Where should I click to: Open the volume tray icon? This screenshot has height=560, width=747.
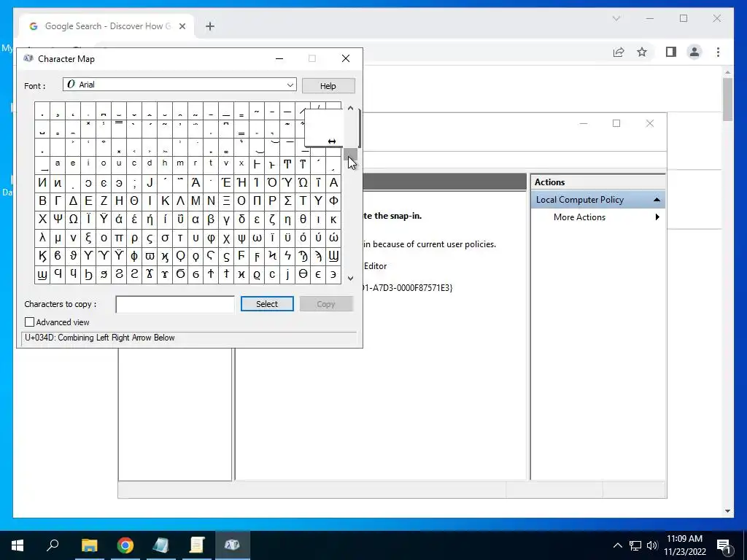652,545
